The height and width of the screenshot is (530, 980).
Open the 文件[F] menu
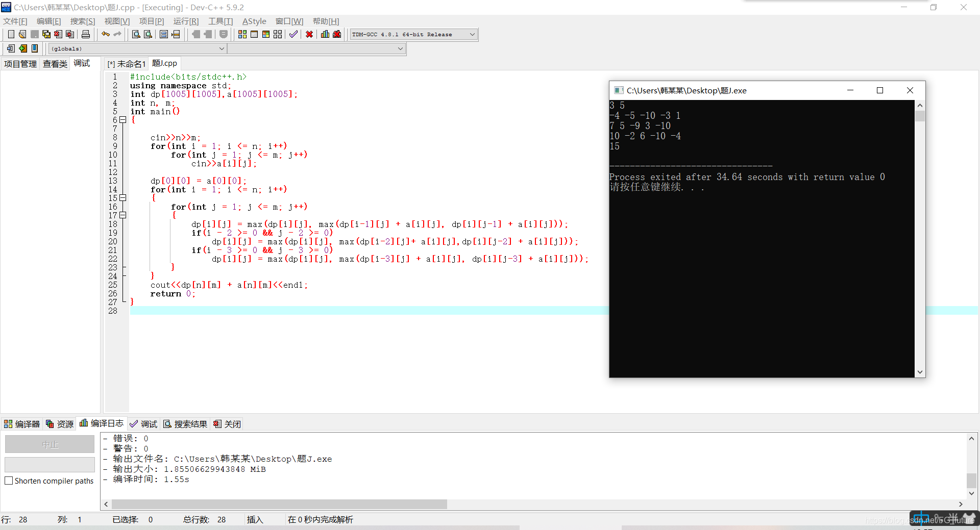pyautogui.click(x=15, y=21)
